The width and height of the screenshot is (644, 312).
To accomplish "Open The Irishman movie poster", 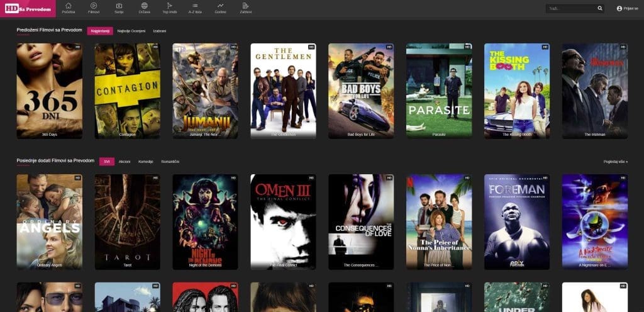I will pos(595,91).
